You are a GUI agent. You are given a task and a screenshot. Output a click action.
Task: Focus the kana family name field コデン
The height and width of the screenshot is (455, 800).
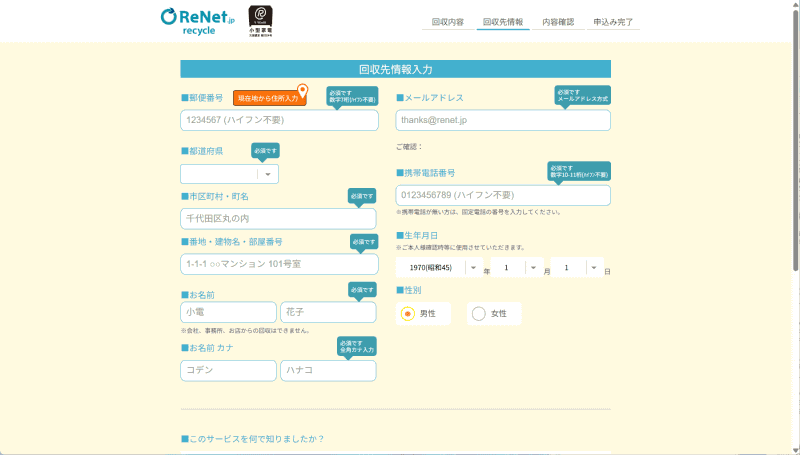228,370
